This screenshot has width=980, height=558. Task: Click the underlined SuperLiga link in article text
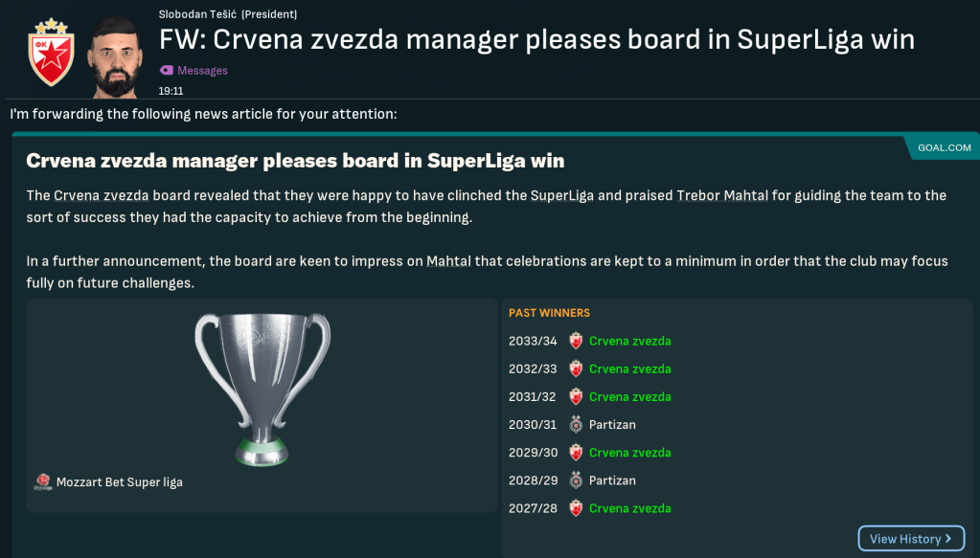[x=562, y=195]
